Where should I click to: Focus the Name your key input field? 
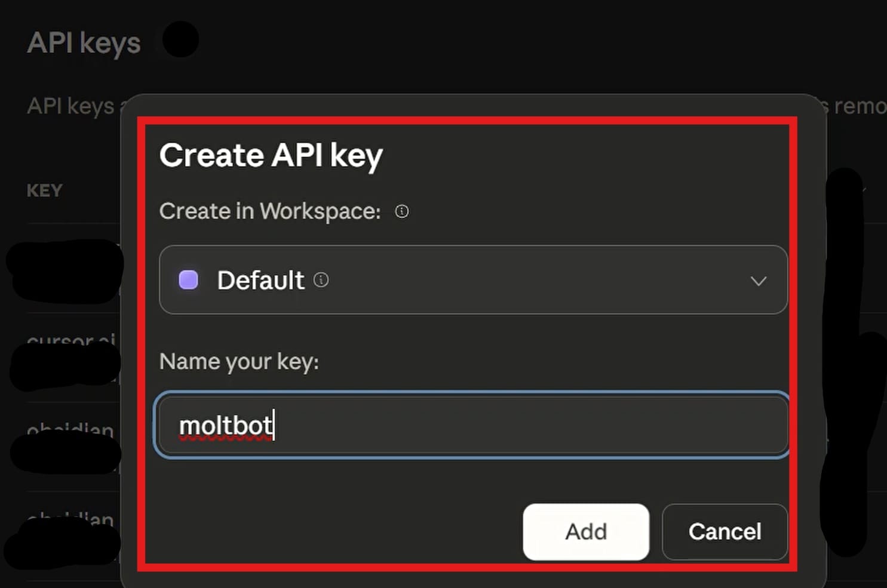526,425
